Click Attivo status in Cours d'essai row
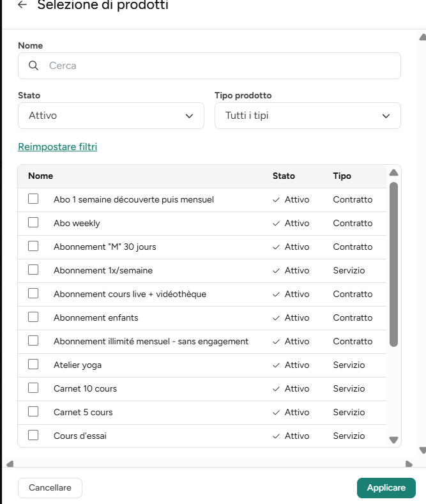Image resolution: width=426 pixels, height=504 pixels. tap(297, 436)
